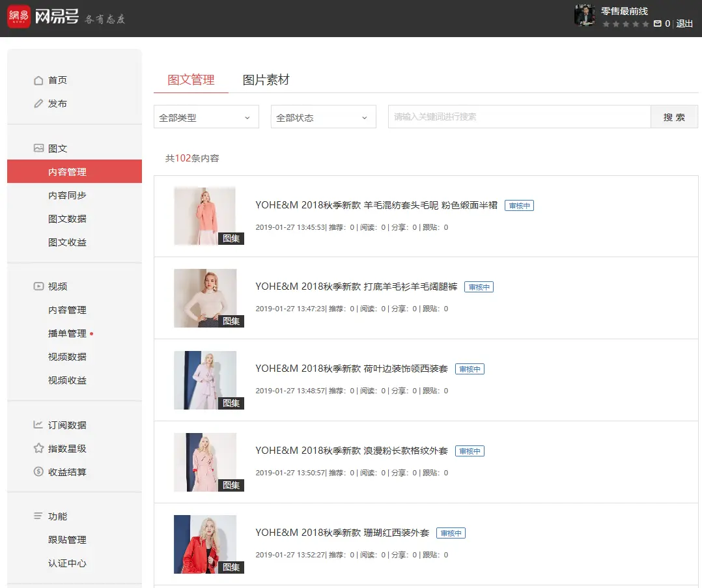This screenshot has height=588, width=702.
Task: Select the 图文管理 tab
Action: [191, 80]
